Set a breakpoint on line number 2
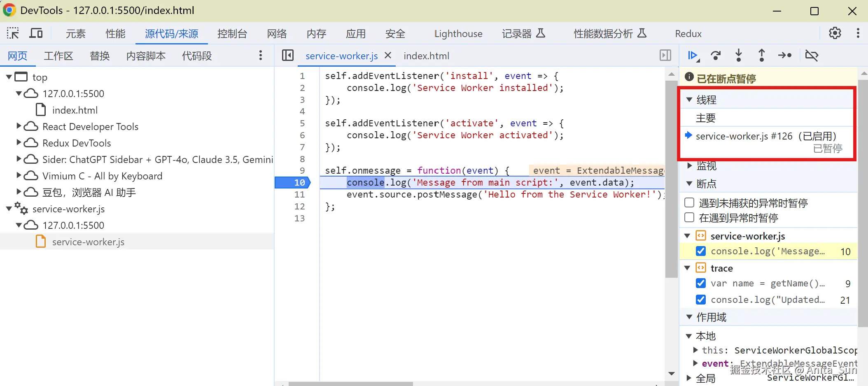This screenshot has width=868, height=386. pyautogui.click(x=302, y=88)
